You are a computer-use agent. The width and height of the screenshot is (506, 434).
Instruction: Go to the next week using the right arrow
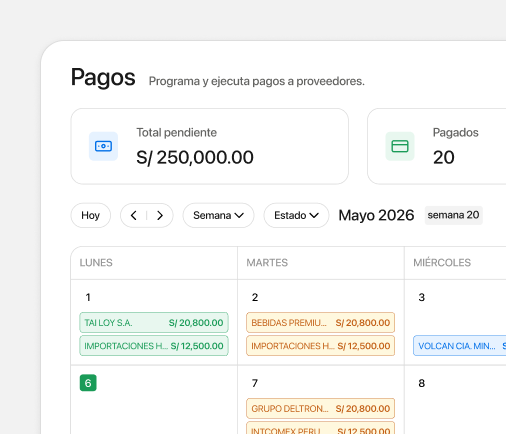tap(160, 215)
